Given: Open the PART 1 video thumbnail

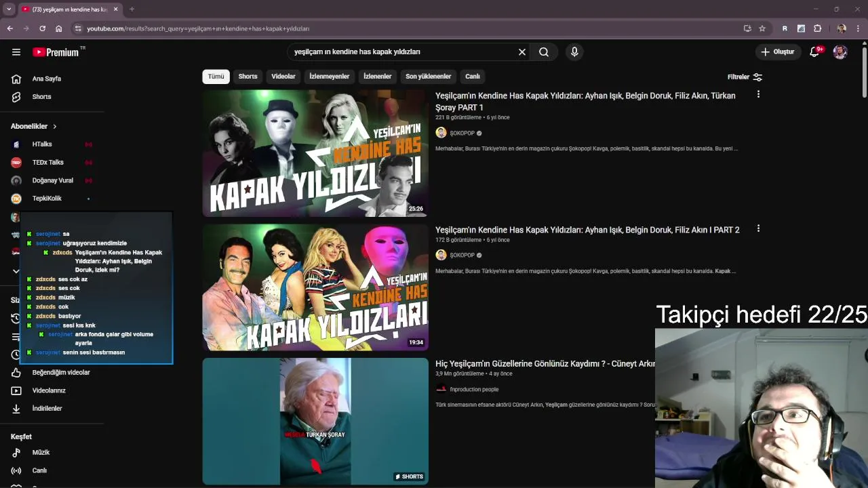Looking at the screenshot, I should [x=315, y=153].
